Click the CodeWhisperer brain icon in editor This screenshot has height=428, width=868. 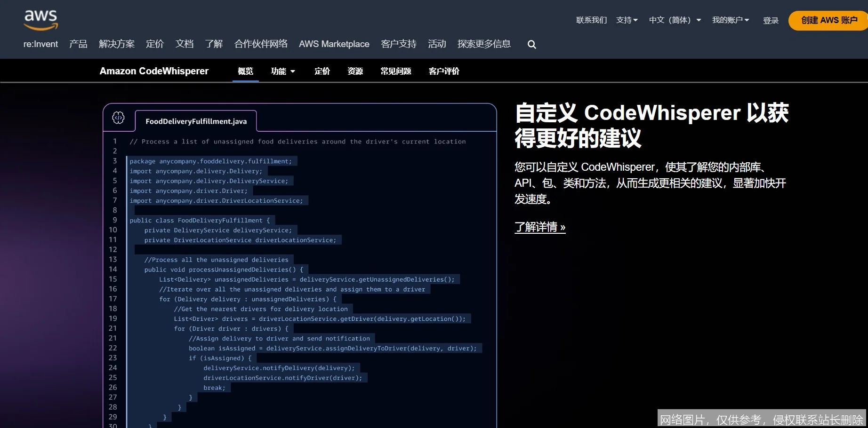tap(118, 118)
